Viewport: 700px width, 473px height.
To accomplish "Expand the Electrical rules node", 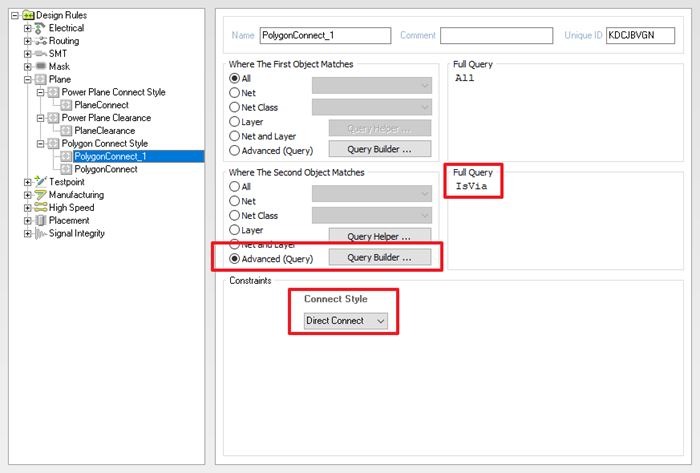I will [x=27, y=29].
